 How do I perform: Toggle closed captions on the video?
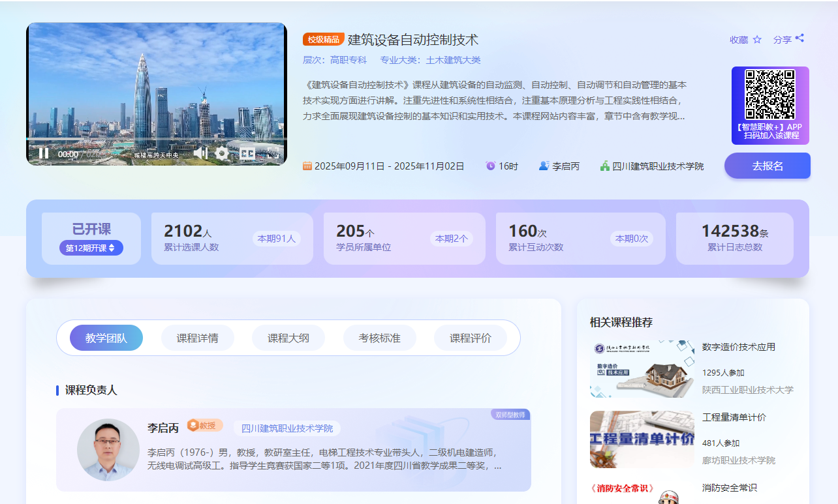247,153
